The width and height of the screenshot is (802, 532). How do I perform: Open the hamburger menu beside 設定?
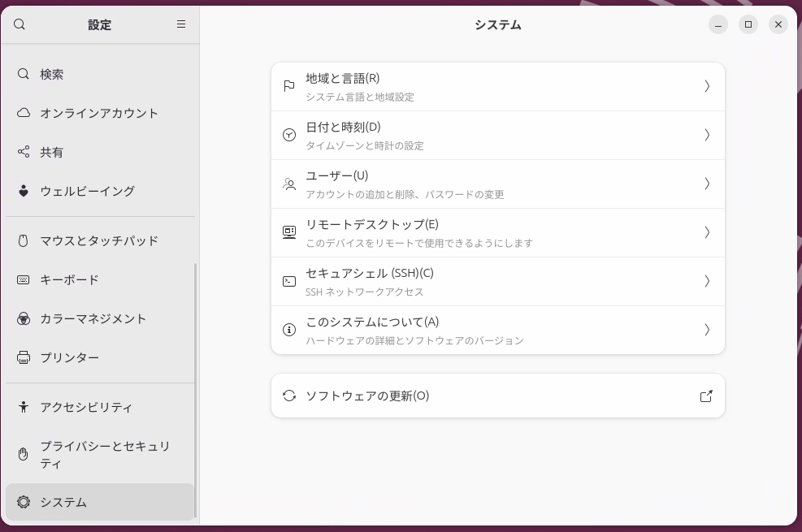click(x=181, y=24)
